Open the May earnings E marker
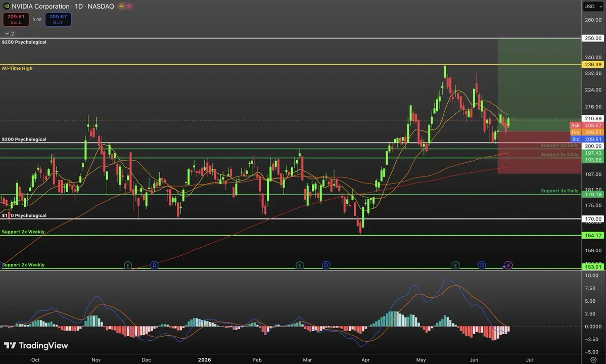Screen dimensions: 606x364 (x=455, y=265)
